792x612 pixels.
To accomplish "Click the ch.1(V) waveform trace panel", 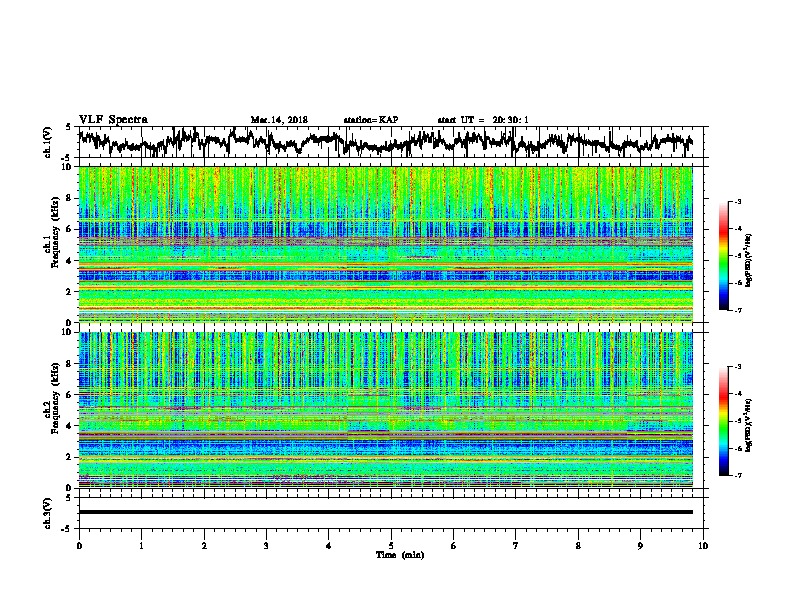I will pyautogui.click(x=393, y=142).
